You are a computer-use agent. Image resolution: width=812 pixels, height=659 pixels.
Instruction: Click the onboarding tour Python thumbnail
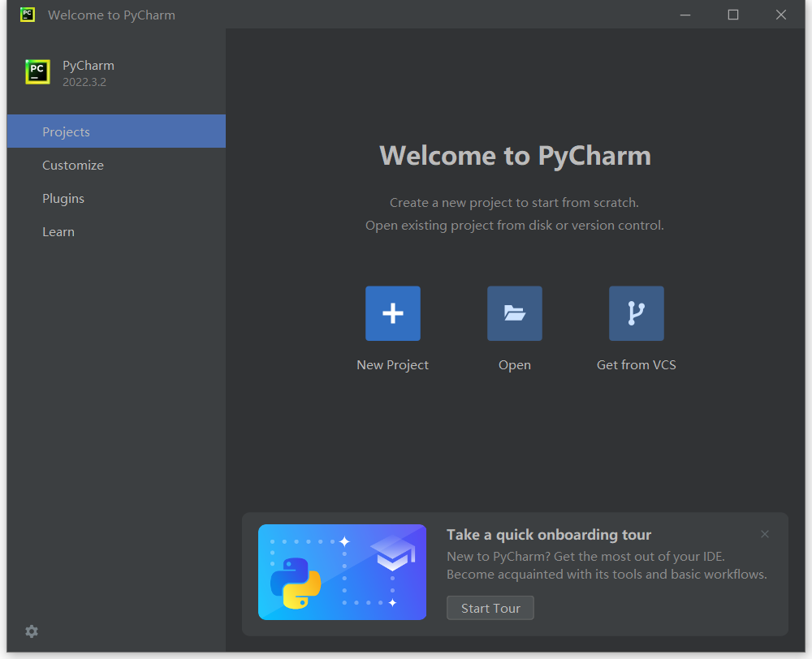click(343, 572)
